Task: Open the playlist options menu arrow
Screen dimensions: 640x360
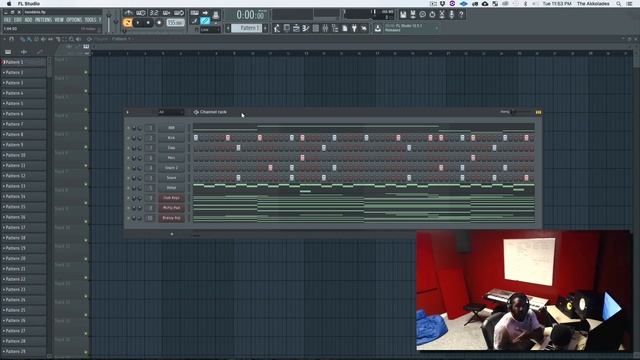Action: 4,39
